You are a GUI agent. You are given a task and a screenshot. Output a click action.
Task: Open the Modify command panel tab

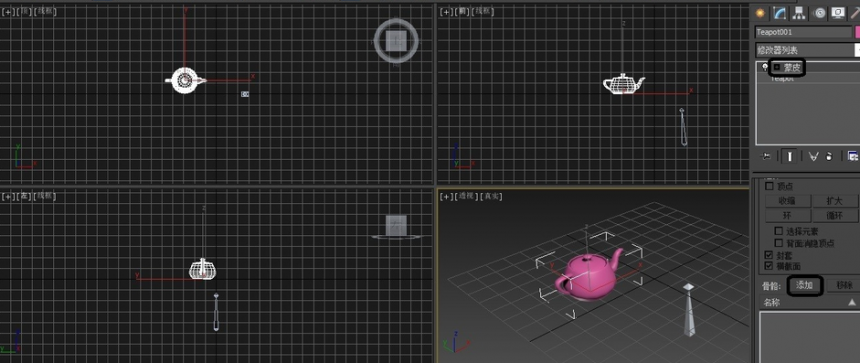click(x=778, y=13)
